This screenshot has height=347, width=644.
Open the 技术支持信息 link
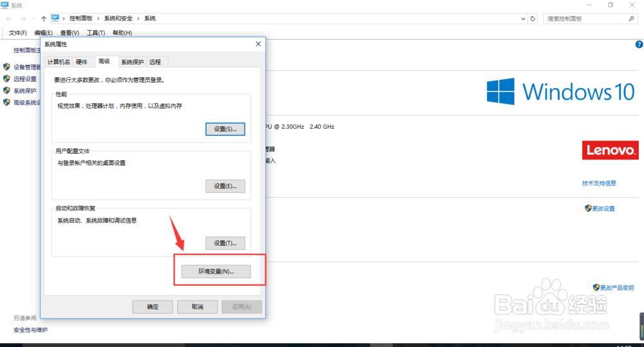point(599,183)
